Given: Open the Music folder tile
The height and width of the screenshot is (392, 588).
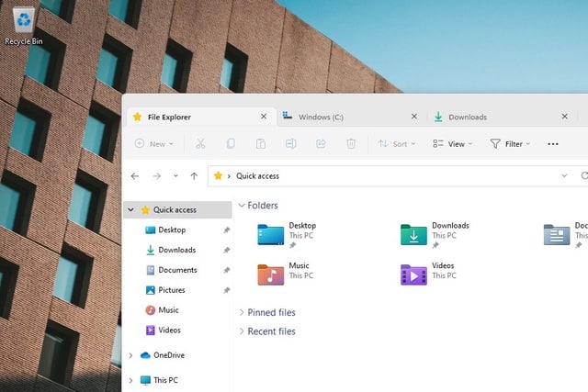Looking at the screenshot, I should click(x=271, y=274).
